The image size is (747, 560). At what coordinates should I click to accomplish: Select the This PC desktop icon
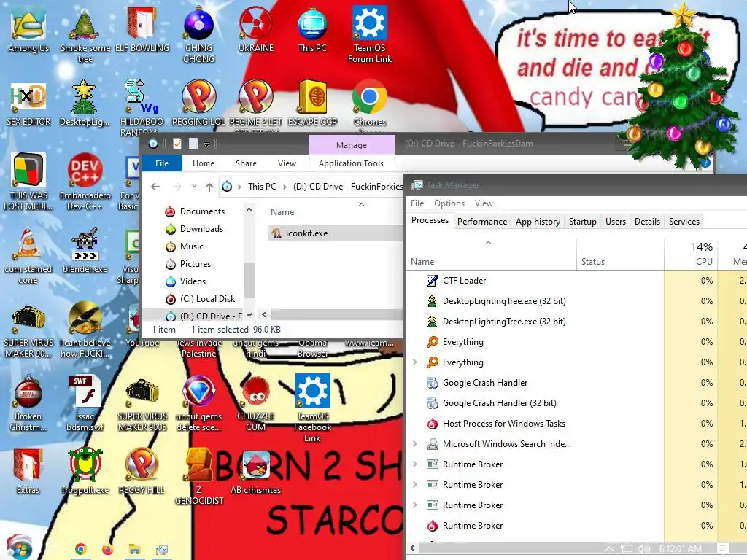312,29
